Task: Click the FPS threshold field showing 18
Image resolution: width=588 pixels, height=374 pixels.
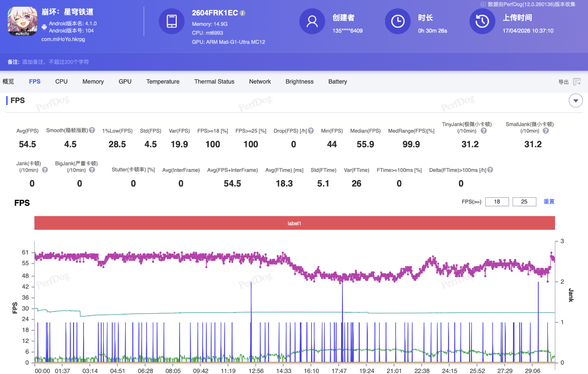Action: pyautogui.click(x=497, y=202)
